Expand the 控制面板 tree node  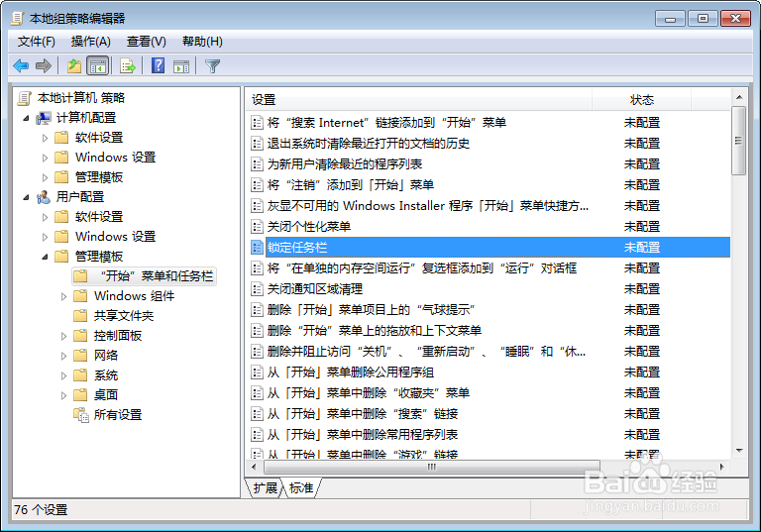tap(63, 336)
